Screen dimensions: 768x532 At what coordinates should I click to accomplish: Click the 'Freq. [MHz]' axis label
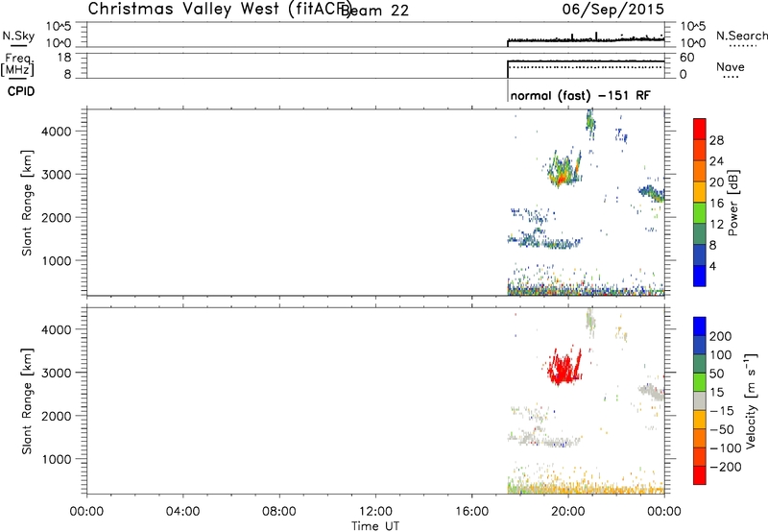click(17, 65)
